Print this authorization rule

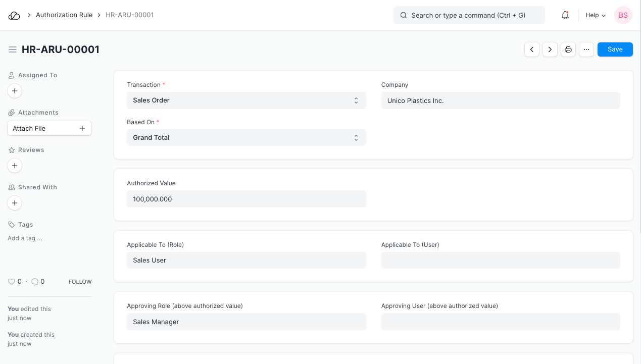(568, 49)
